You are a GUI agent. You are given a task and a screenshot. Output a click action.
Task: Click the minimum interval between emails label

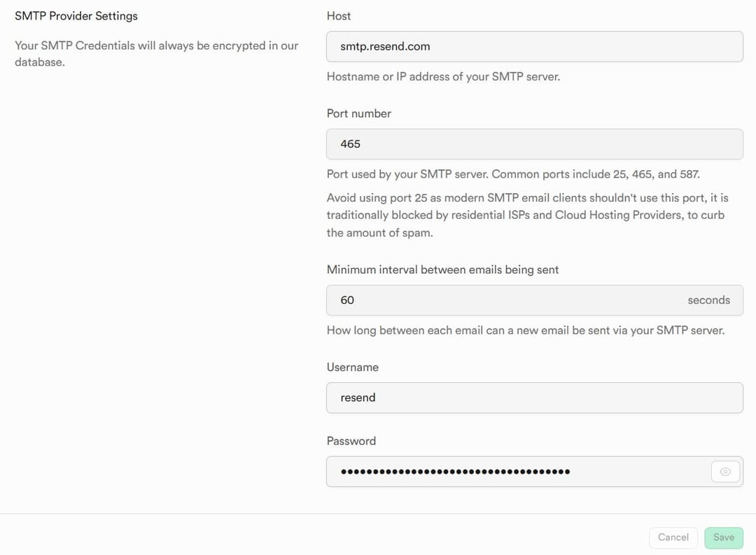pyautogui.click(x=442, y=269)
